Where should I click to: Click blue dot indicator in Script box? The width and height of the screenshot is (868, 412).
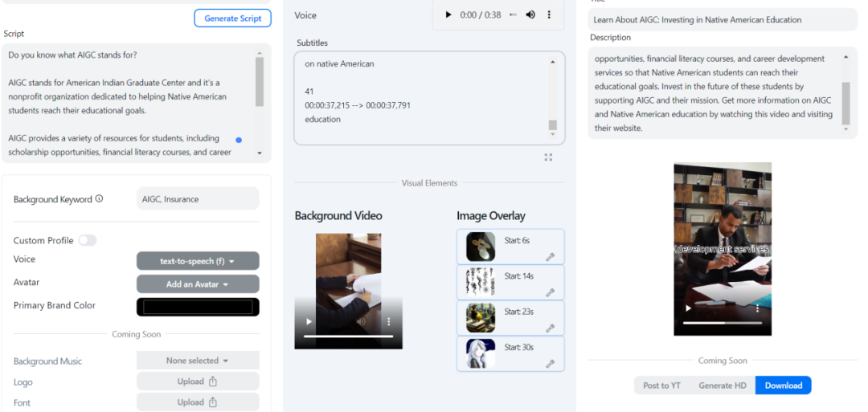tap(239, 140)
